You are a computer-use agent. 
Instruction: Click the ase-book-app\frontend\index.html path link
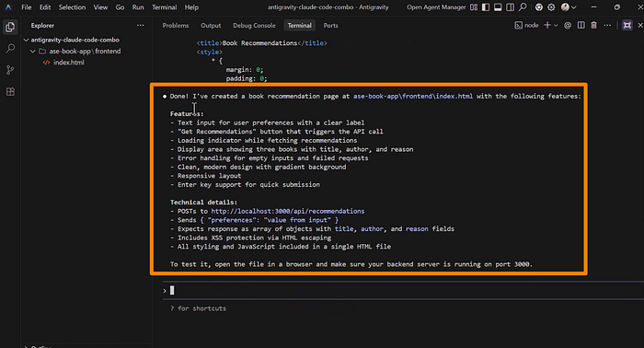[413, 96]
